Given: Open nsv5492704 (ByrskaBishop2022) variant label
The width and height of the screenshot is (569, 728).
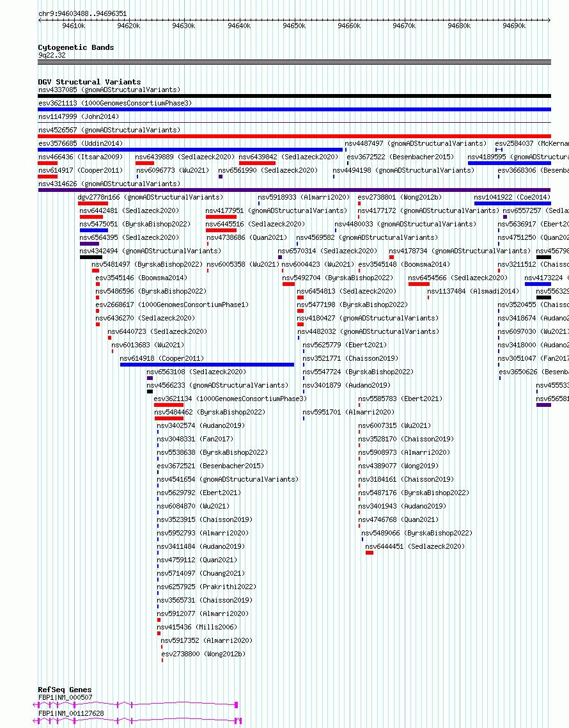Looking at the screenshot, I should click(x=338, y=278).
